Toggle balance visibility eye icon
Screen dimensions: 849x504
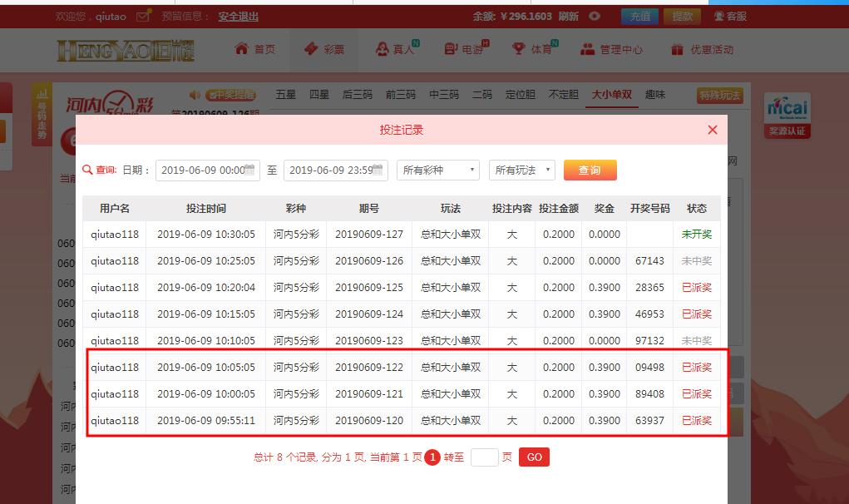(595, 16)
